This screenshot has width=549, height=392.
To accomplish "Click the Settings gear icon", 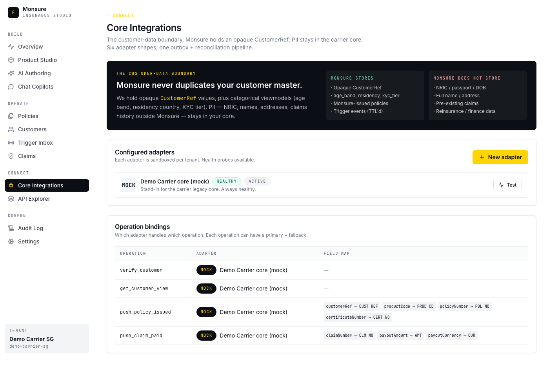I will tap(11, 241).
